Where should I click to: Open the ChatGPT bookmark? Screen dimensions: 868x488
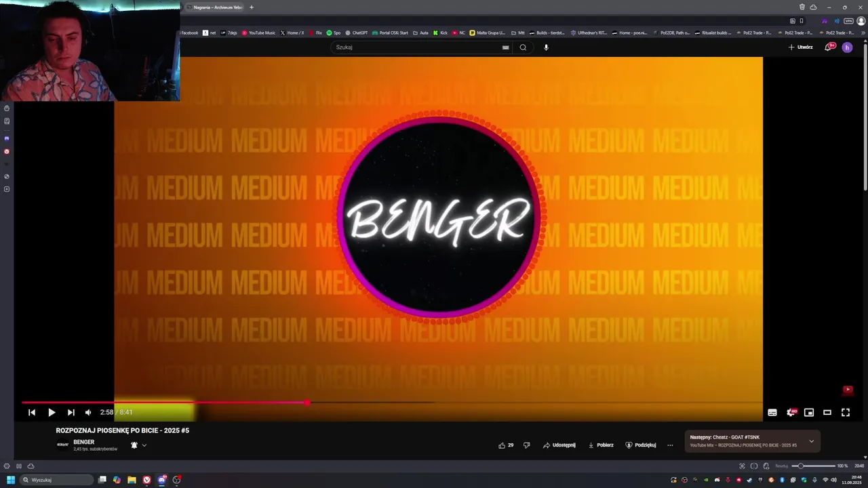coord(357,33)
